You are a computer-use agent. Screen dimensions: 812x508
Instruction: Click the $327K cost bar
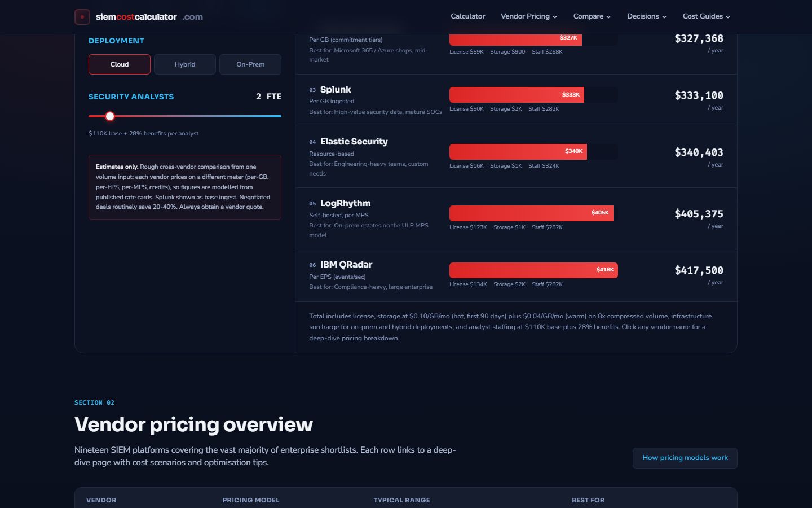pos(515,39)
